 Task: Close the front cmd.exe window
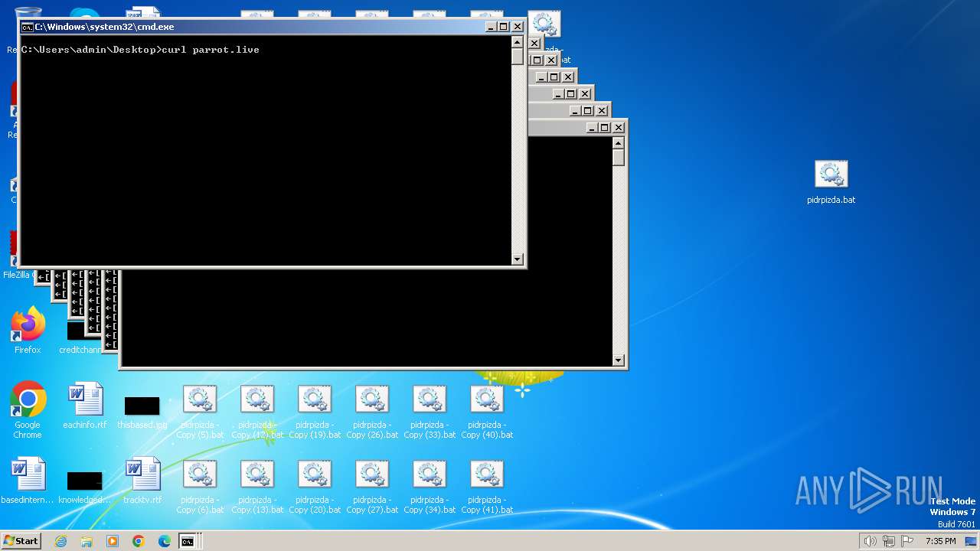518,27
